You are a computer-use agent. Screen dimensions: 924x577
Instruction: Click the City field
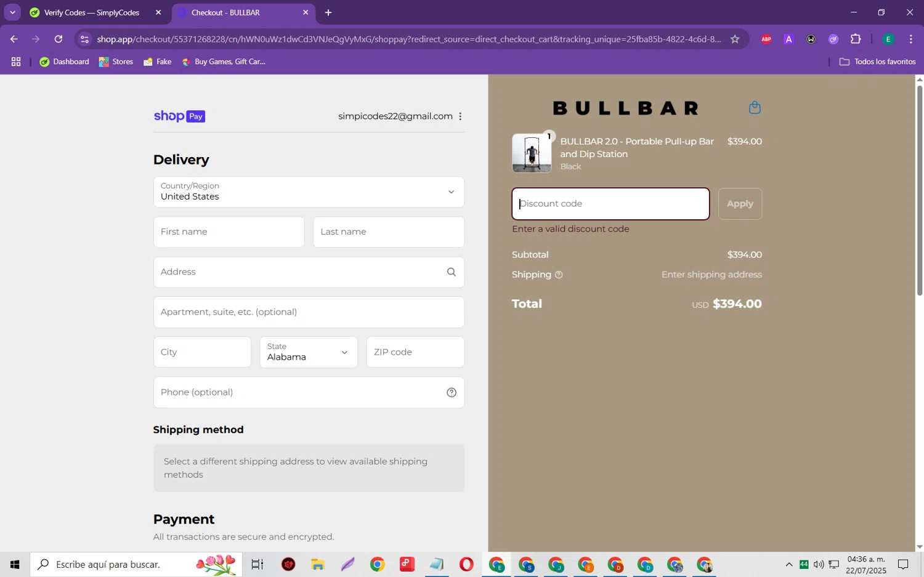click(x=202, y=352)
